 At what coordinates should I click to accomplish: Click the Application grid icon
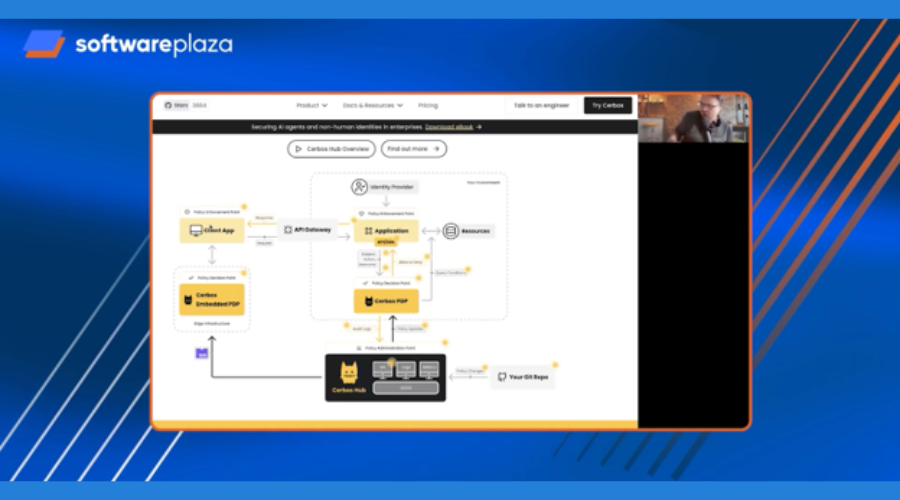pos(368,231)
